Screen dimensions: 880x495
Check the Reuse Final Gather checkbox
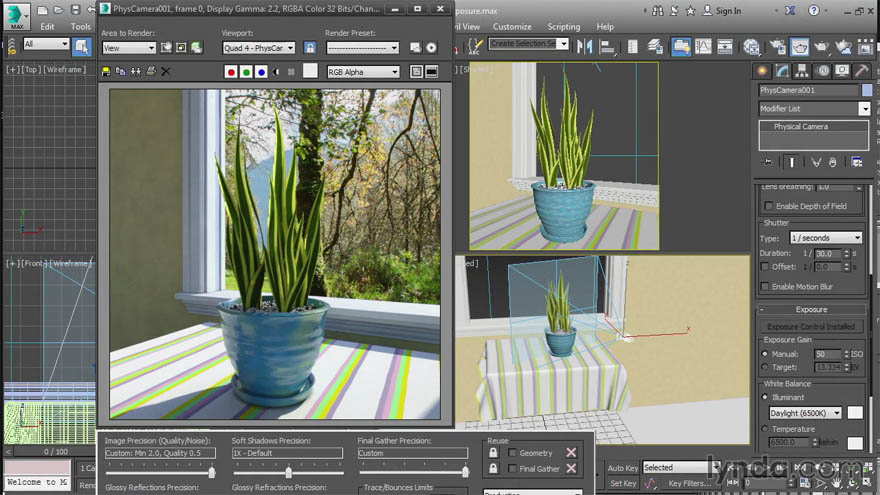[512, 468]
